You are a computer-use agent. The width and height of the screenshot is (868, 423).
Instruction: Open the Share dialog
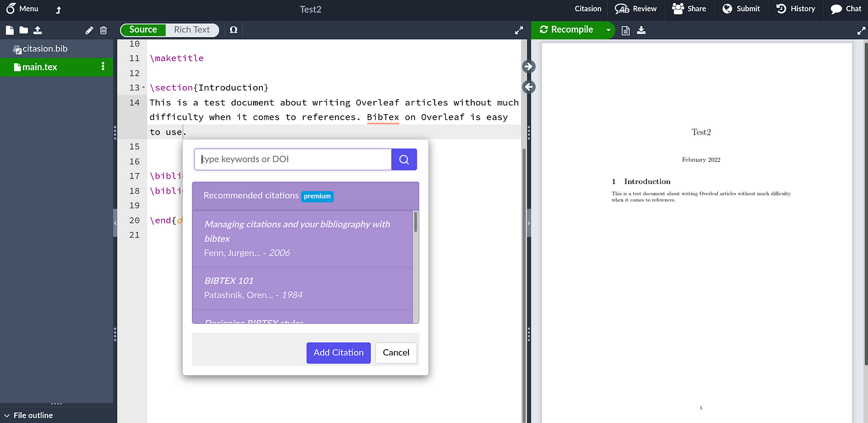pos(689,9)
